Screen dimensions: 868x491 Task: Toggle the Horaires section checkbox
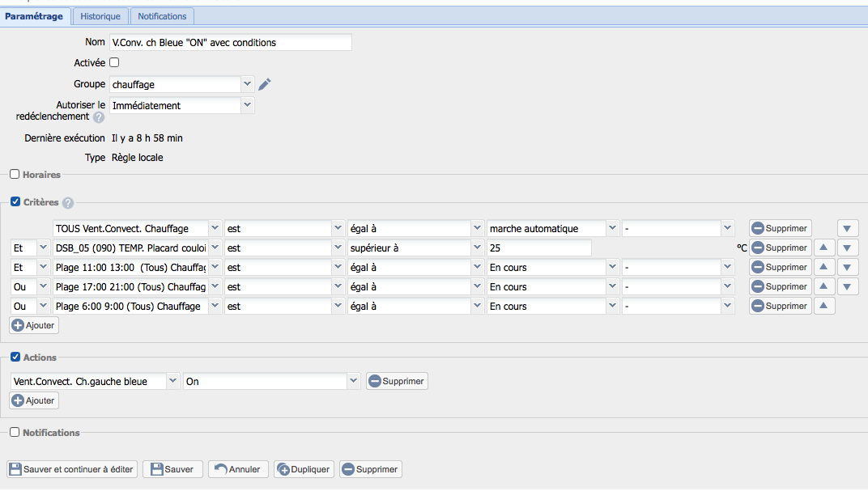point(15,174)
